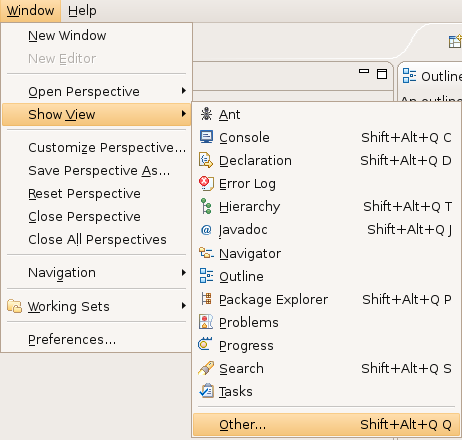Image resolution: width=462 pixels, height=440 pixels.
Task: Click the Javadoc @ icon
Action: pos(206,230)
